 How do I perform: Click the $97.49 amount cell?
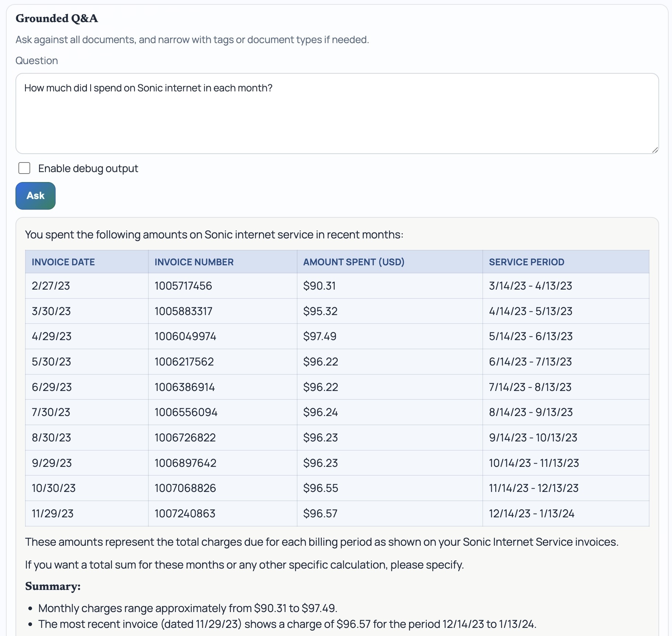320,336
